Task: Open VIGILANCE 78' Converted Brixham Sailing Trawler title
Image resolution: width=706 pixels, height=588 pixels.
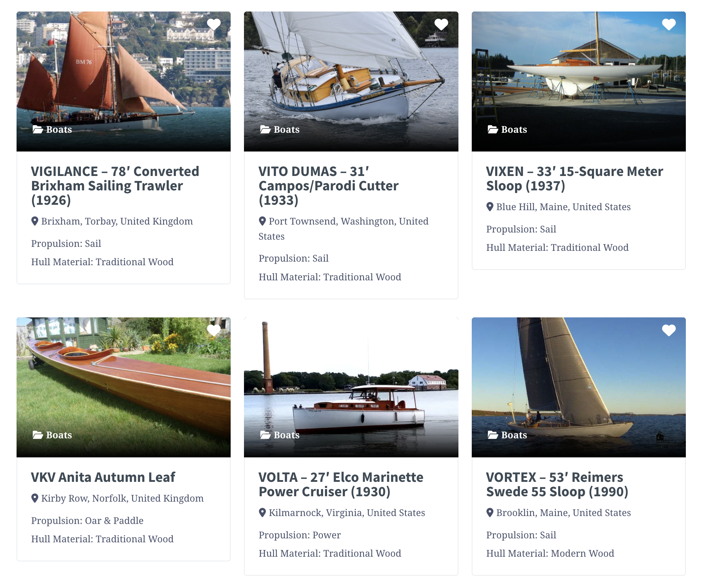Action: [115, 186]
